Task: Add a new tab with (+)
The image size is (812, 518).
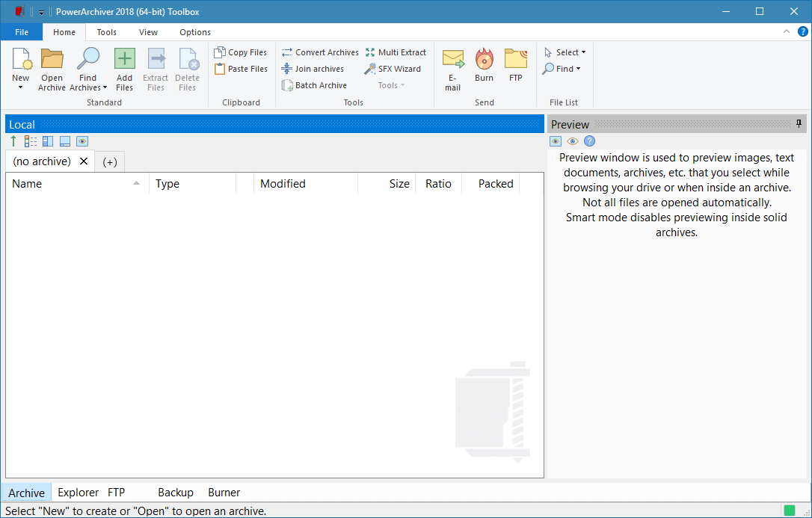Action: click(110, 162)
